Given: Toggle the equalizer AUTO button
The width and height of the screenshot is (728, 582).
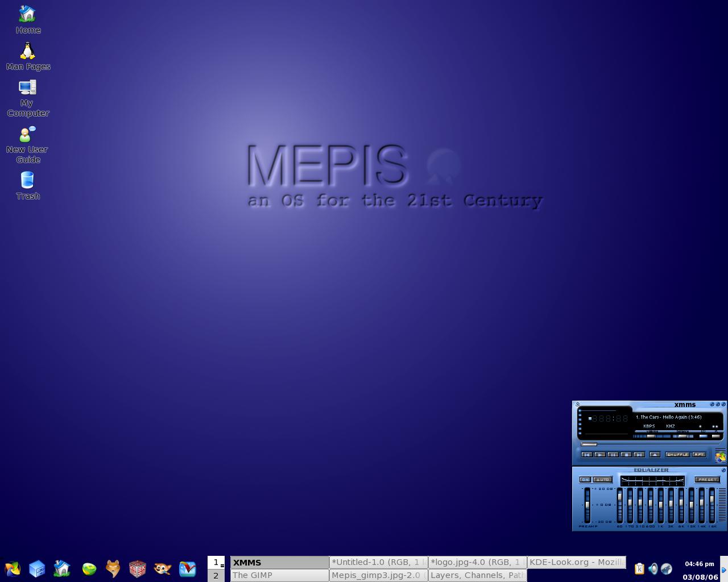Looking at the screenshot, I should (x=603, y=480).
